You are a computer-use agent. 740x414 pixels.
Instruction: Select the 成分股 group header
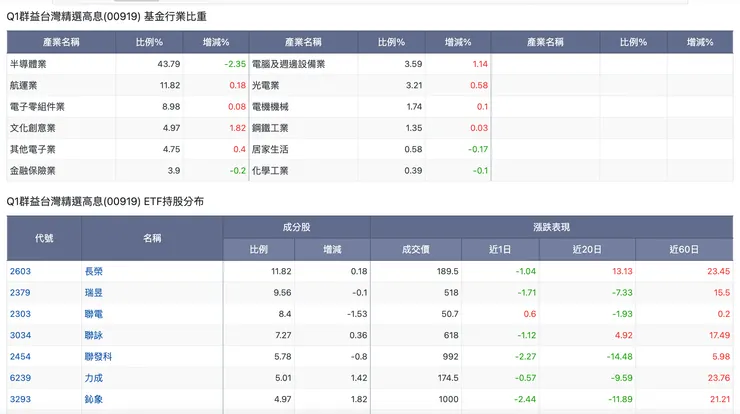(x=296, y=227)
